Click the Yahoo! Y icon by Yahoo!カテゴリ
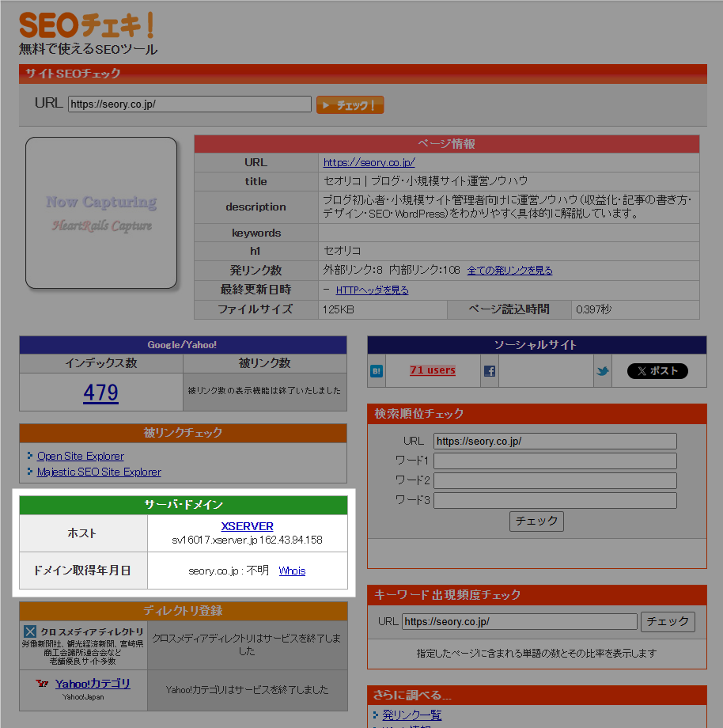This screenshot has width=723, height=728. [42, 684]
